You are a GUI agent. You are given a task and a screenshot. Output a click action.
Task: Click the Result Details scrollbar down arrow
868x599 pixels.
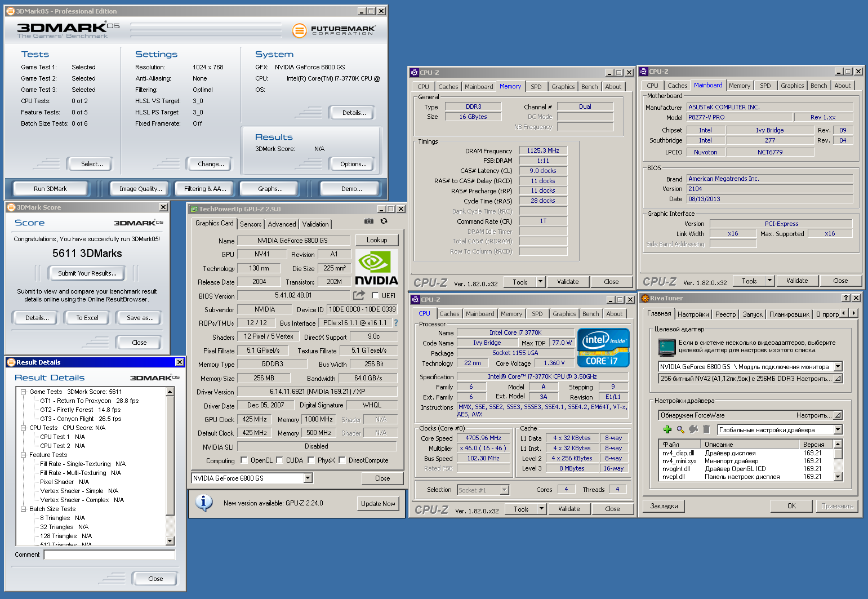click(170, 541)
